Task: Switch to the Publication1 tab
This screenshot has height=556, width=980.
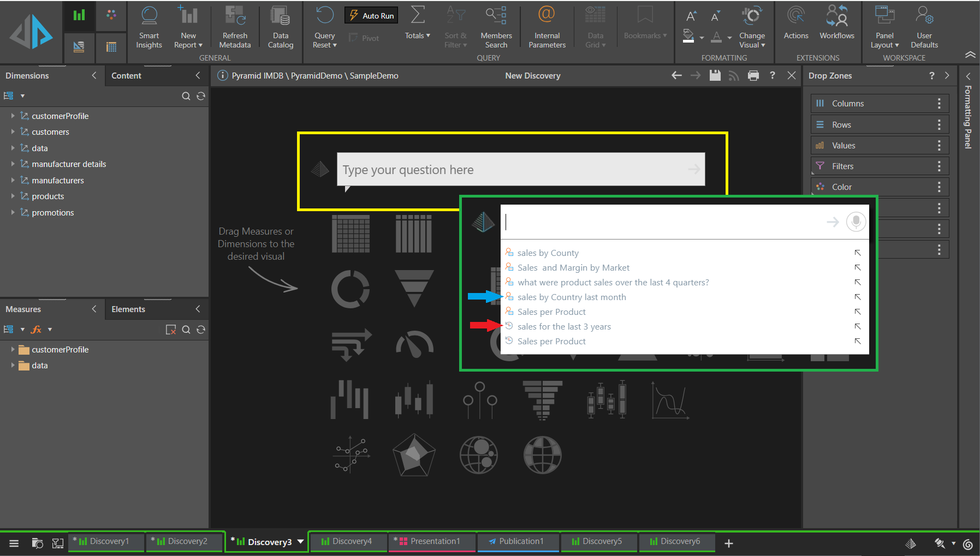Action: click(x=517, y=541)
